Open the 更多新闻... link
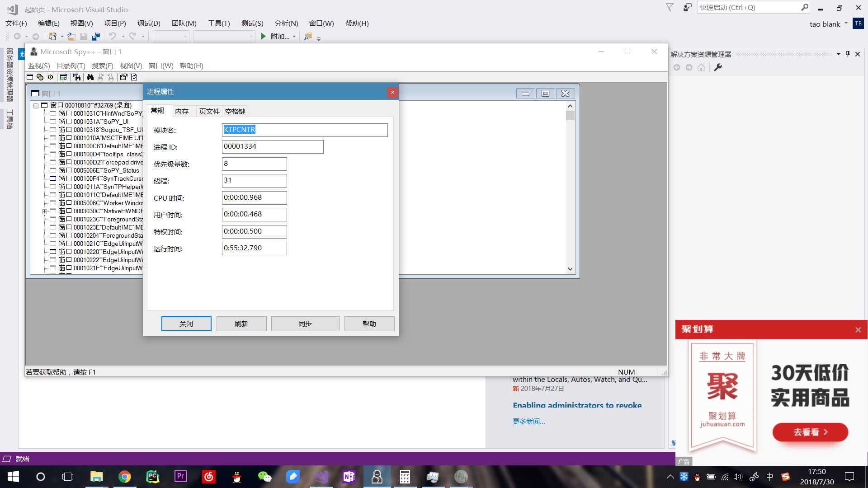 [528, 422]
